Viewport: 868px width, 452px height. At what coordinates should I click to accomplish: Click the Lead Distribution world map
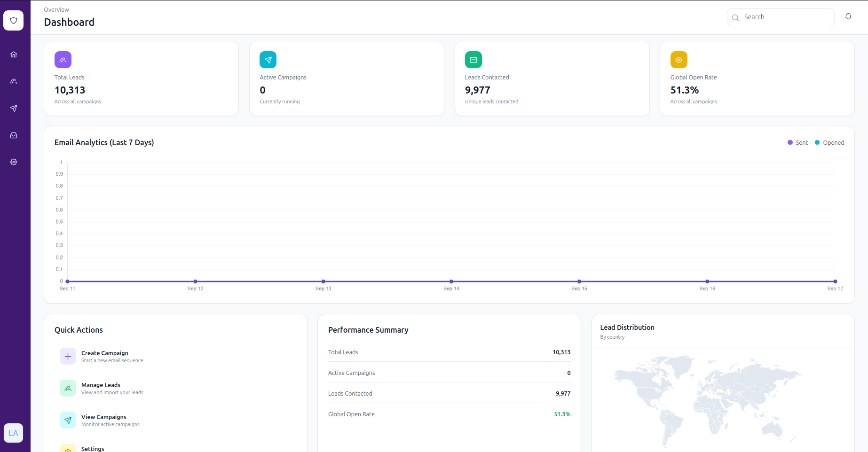click(x=708, y=401)
